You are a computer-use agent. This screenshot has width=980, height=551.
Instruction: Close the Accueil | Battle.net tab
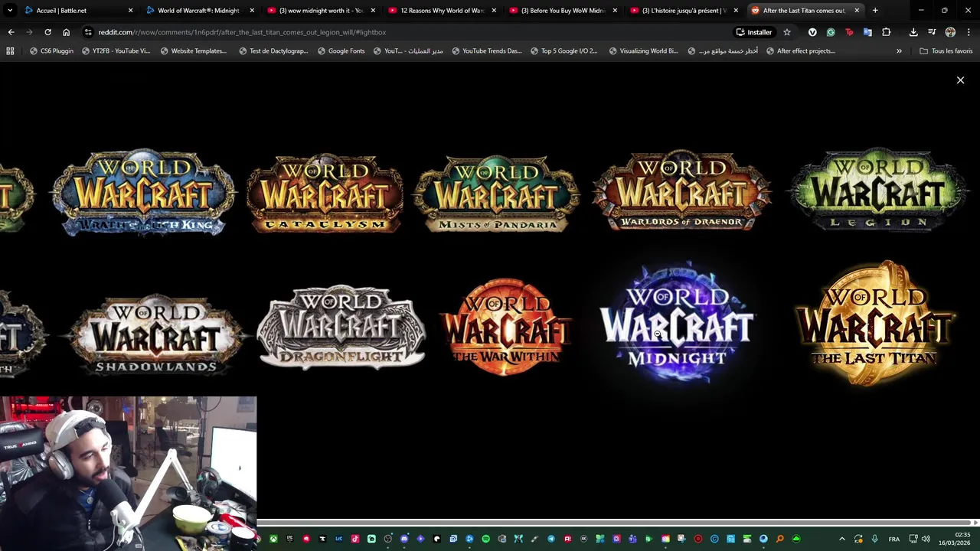click(130, 11)
